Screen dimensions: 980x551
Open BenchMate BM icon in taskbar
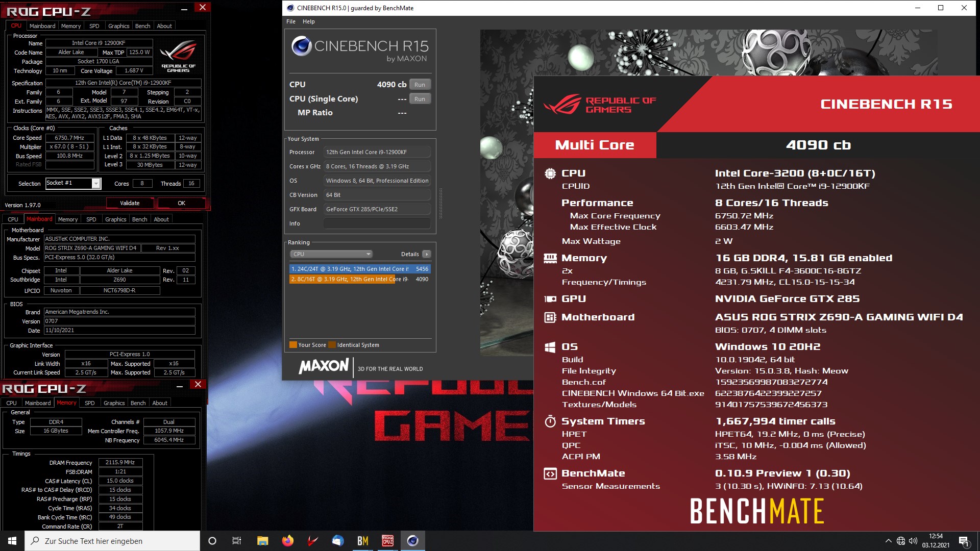(363, 541)
